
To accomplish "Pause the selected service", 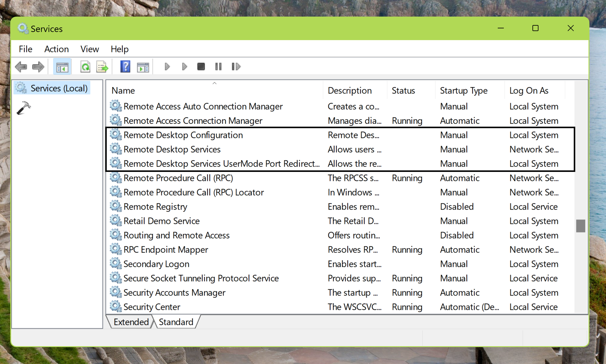I will pos(218,67).
